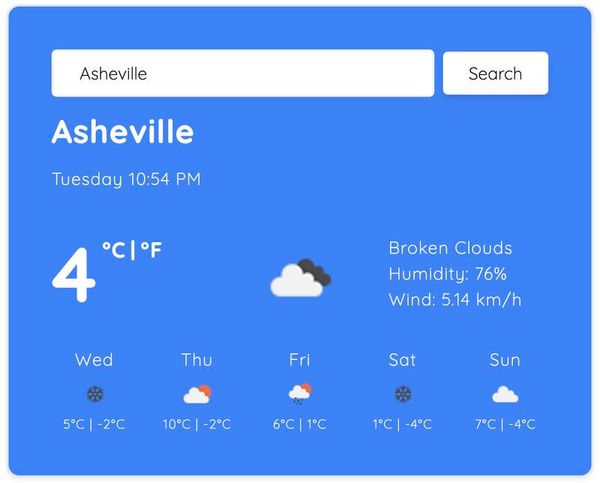Click Sunday's cloud forecast icon
The width and height of the screenshot is (600, 483).
505,395
